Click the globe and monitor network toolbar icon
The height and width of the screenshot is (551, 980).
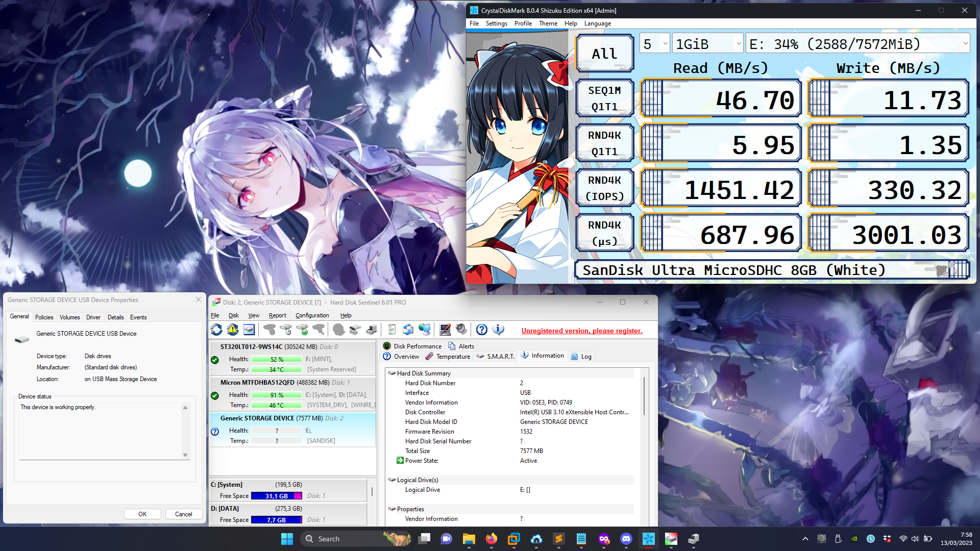(425, 330)
